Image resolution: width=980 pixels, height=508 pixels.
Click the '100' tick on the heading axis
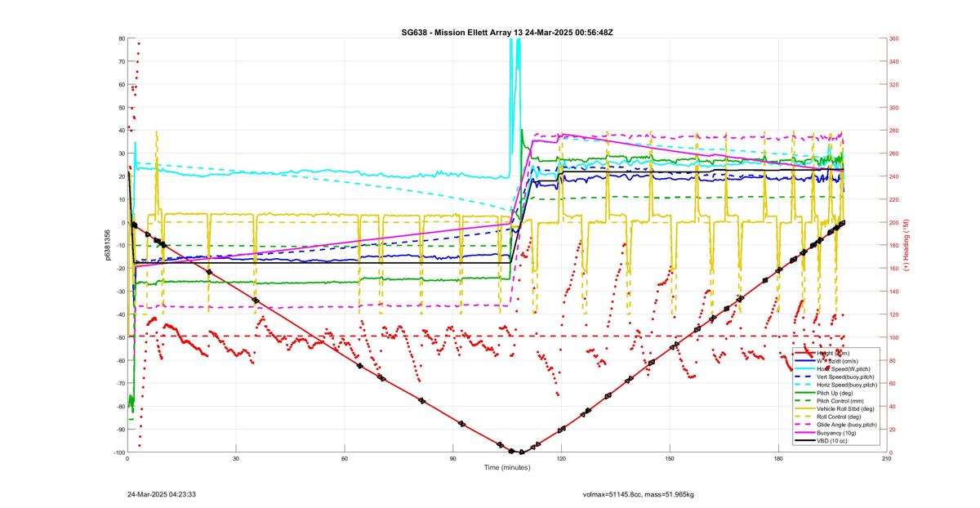894,337
